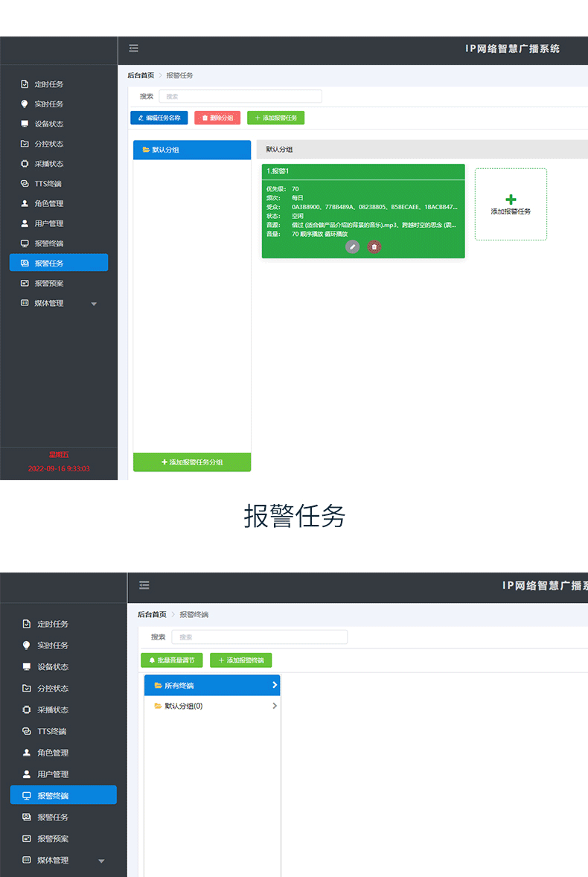Open 采播状态 in the 报警任务 page sidebar
Viewport: 588px width, 877px height.
click(48, 164)
